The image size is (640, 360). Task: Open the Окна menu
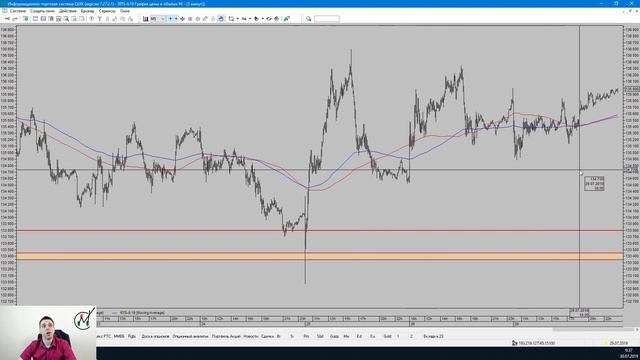coord(124,11)
